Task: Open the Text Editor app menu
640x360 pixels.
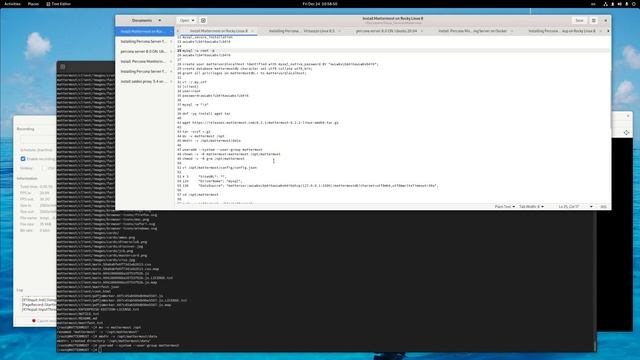Action: click(x=58, y=4)
